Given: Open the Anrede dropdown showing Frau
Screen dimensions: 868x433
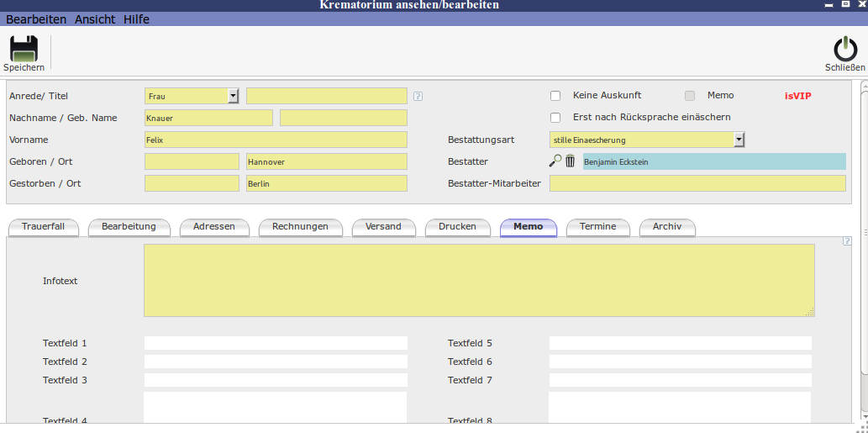Looking at the screenshot, I should pos(234,96).
